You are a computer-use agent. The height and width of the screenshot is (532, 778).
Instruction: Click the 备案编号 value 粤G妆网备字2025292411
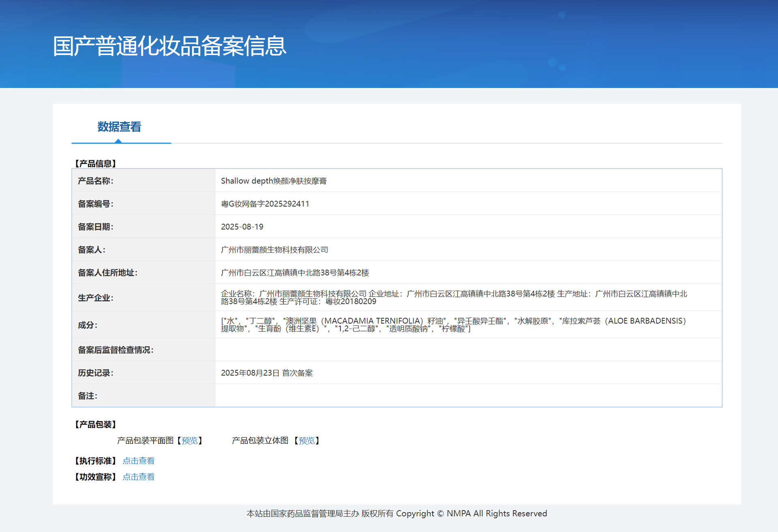click(265, 204)
